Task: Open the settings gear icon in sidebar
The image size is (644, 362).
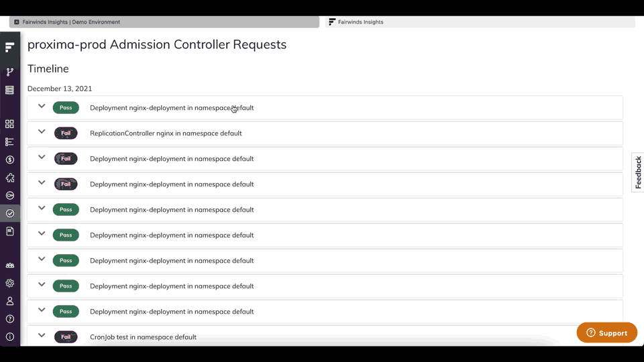Action: coord(10,283)
